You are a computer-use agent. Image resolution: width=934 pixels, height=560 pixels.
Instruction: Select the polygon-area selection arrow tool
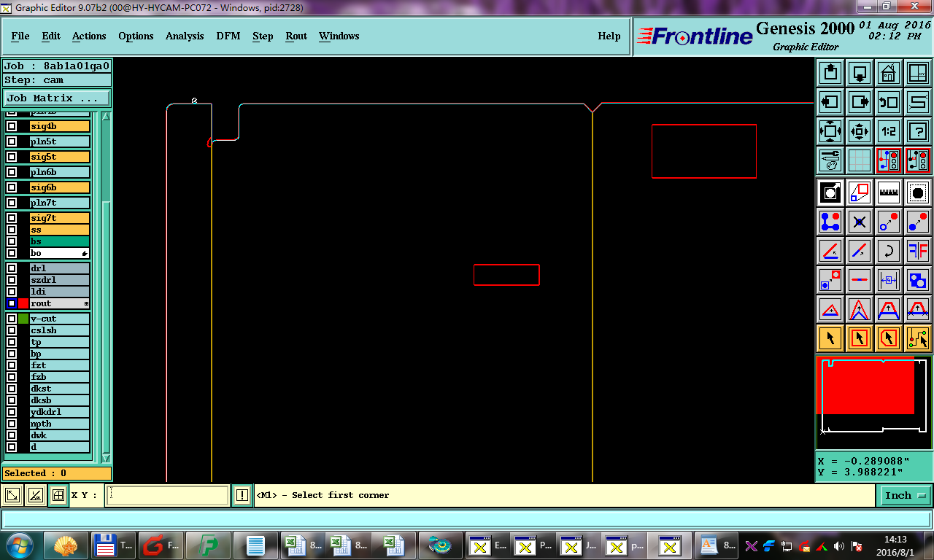coord(889,338)
